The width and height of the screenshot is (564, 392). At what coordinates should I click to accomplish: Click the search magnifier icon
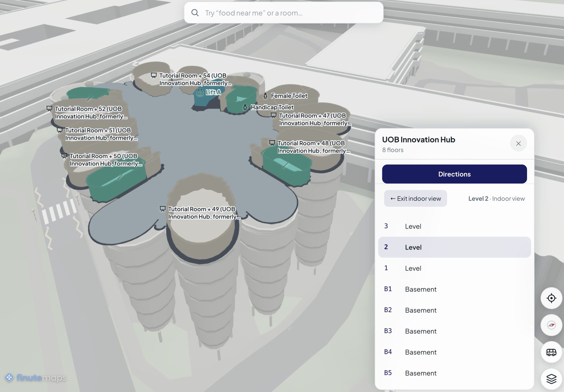pos(195,13)
